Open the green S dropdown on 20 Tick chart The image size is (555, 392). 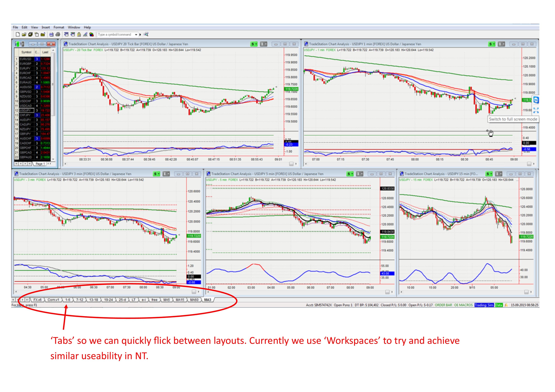pyautogui.click(x=254, y=44)
